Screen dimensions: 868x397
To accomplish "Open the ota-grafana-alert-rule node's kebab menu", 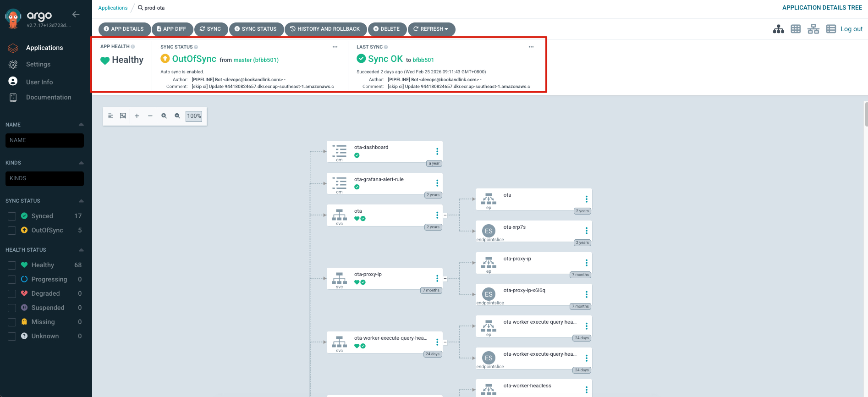I will point(437,183).
